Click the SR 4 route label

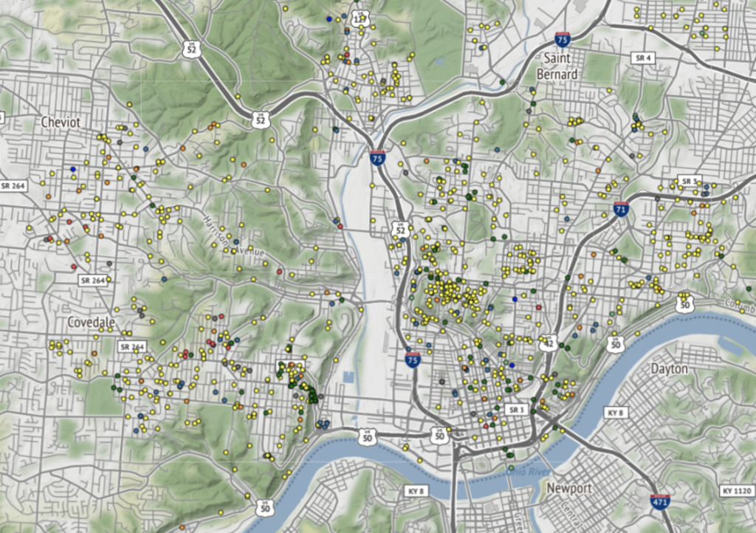pos(643,58)
